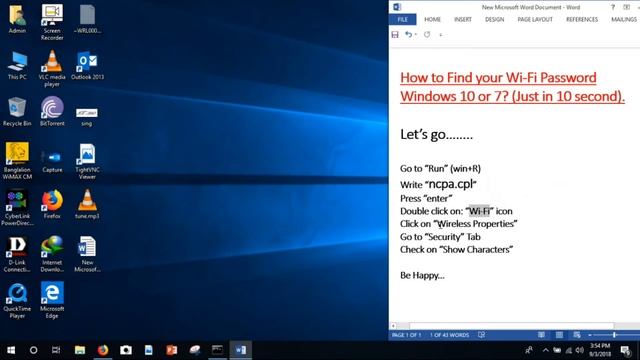
Task: Open the MAILINGS ribbon tab
Action: [624, 20]
